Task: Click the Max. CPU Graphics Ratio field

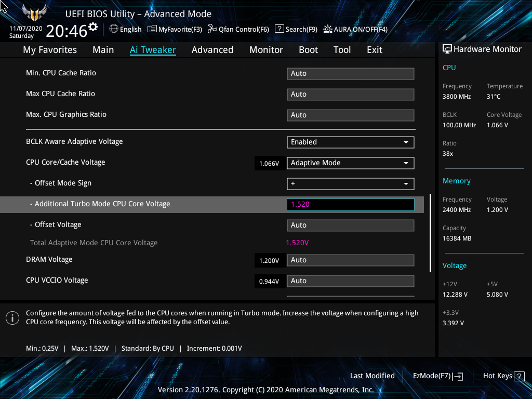Action: [351, 115]
